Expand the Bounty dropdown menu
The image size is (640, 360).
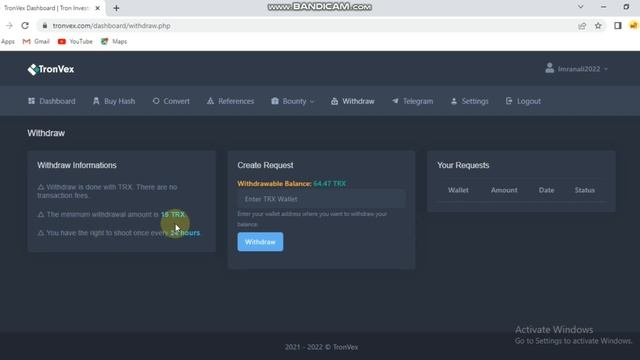[293, 101]
